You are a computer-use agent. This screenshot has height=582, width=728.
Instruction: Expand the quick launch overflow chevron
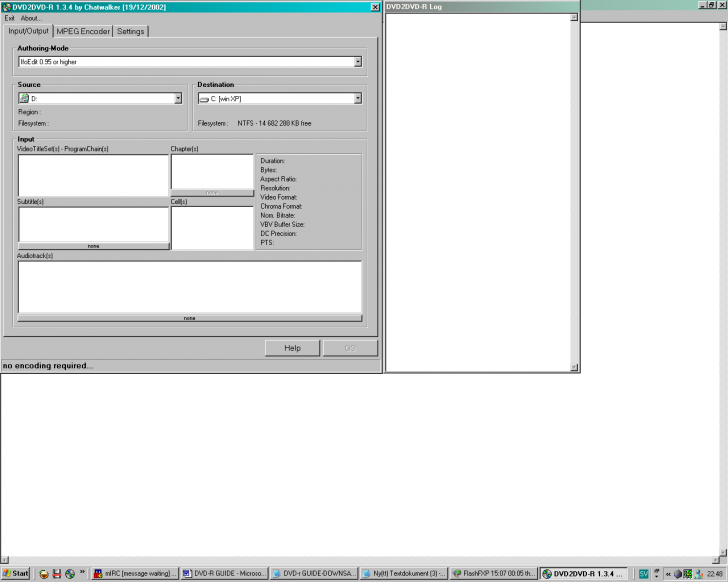click(x=82, y=572)
